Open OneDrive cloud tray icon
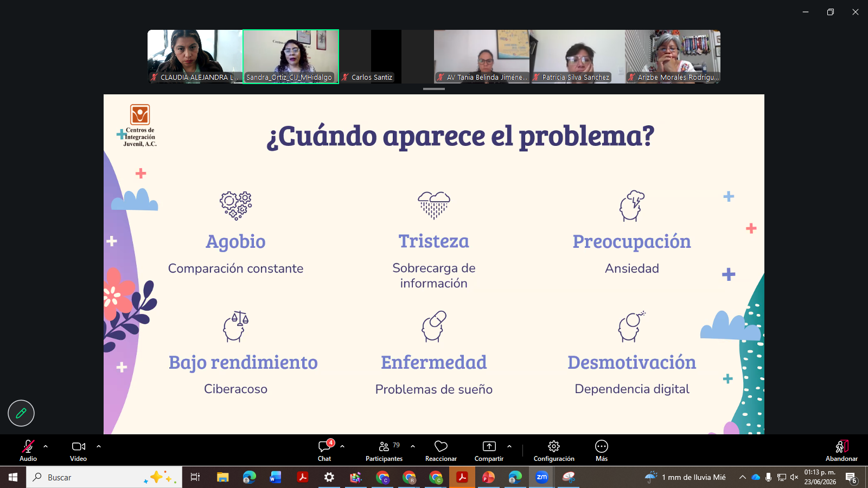The width and height of the screenshot is (868, 488). (x=756, y=477)
